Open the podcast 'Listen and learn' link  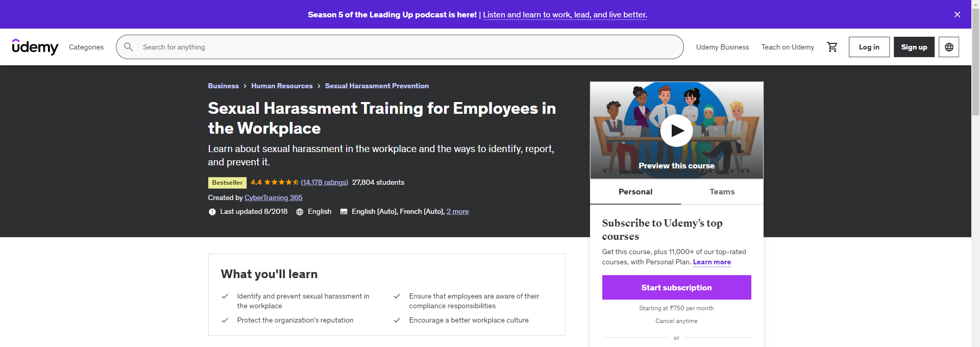565,14
